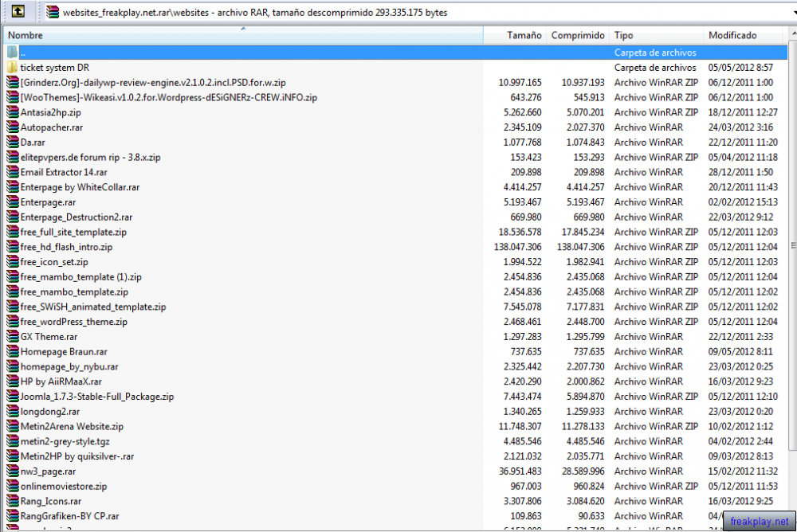This screenshot has height=532, width=797.
Task: Click the Joomla_1.7.3-Stable-Full_Package.zip icon
Action: tap(12, 397)
